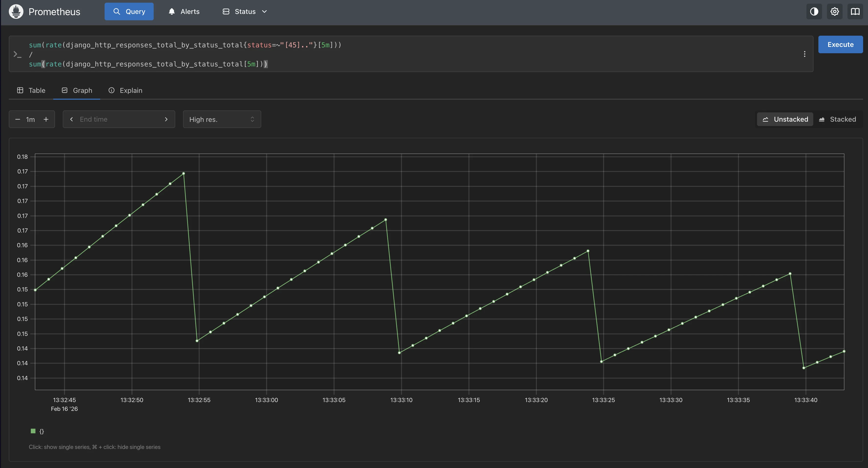Open the settings gear icon

pyautogui.click(x=834, y=11)
